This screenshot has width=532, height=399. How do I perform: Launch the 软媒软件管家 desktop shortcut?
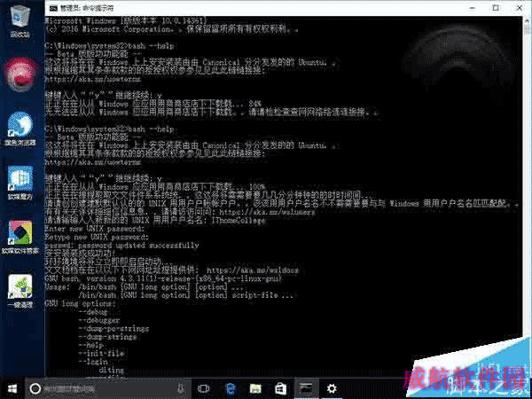tap(20, 237)
